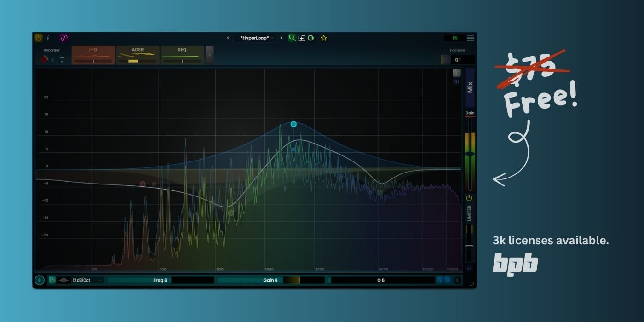This screenshot has width=644, height=322.
Task: Click the SEQ modulator button
Action: 182,55
